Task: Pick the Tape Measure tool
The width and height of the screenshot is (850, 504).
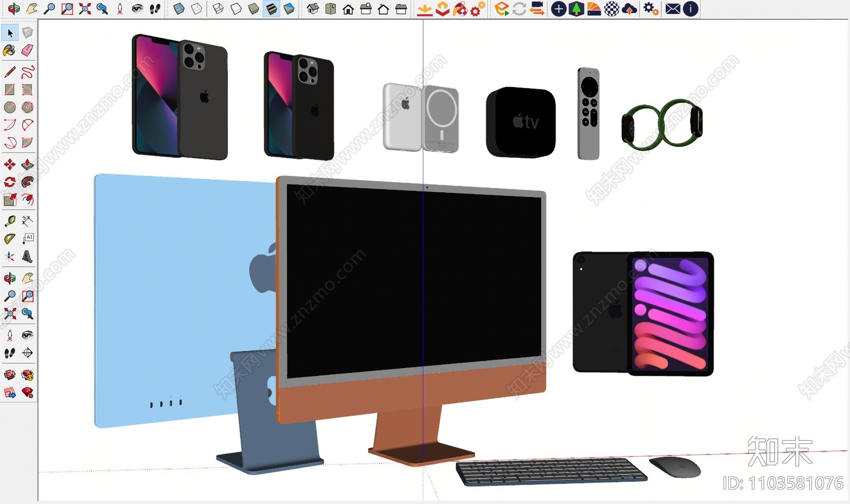Action: click(10, 221)
